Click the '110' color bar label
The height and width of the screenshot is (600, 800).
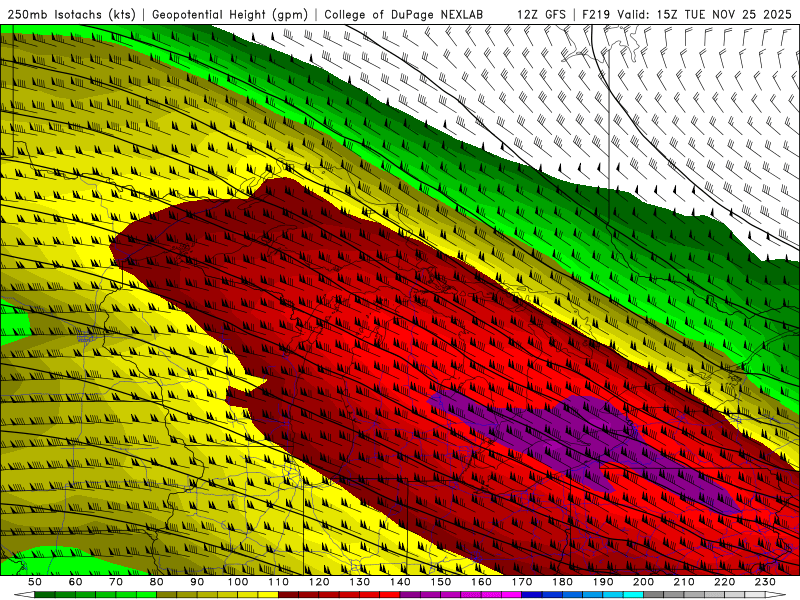[x=278, y=582]
